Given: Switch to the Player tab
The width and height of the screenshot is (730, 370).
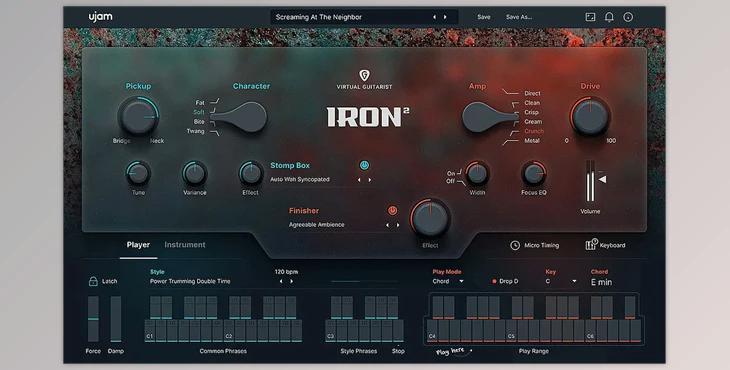Looking at the screenshot, I should (x=138, y=244).
